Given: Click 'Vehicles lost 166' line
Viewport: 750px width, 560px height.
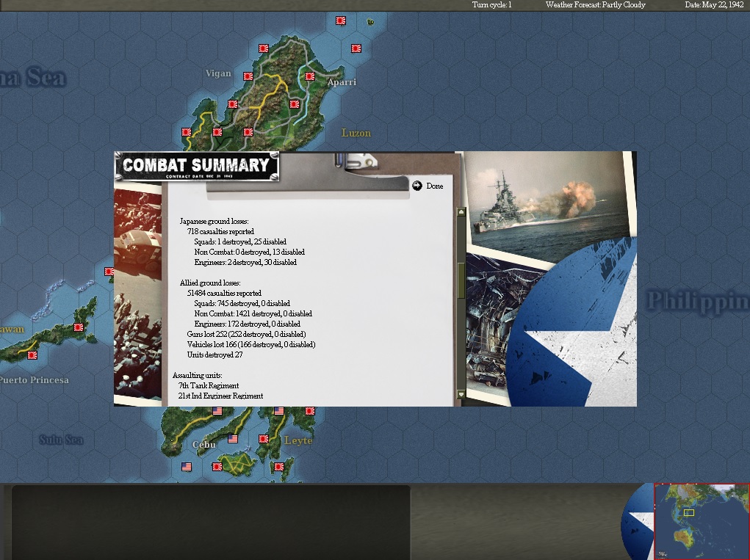Looking at the screenshot, I should (251, 344).
